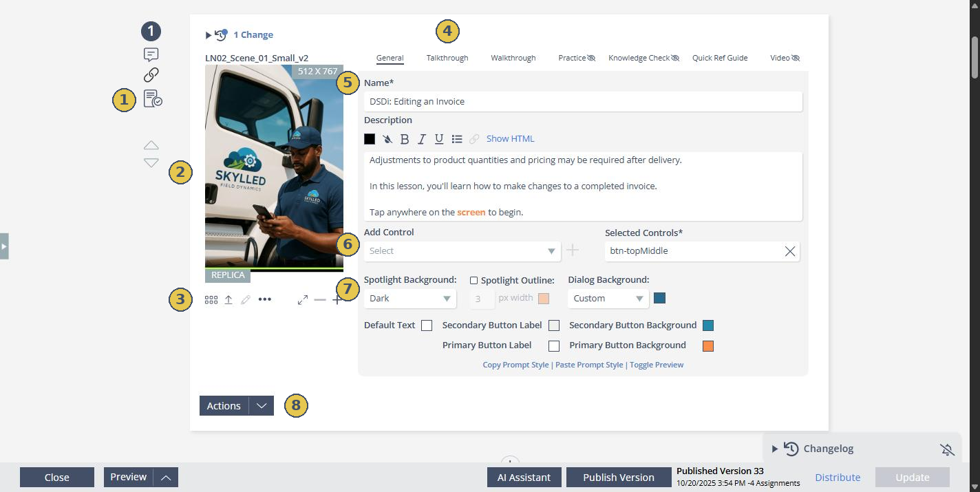This screenshot has width=980, height=492.
Task: Switch to the Practice tab
Action: [x=577, y=58]
